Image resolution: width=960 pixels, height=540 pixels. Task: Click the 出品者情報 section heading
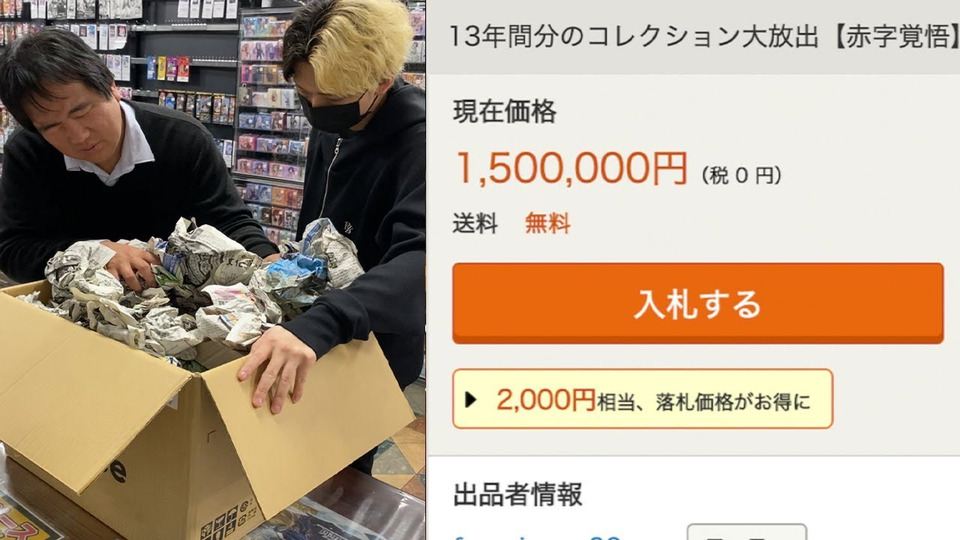pyautogui.click(x=518, y=495)
